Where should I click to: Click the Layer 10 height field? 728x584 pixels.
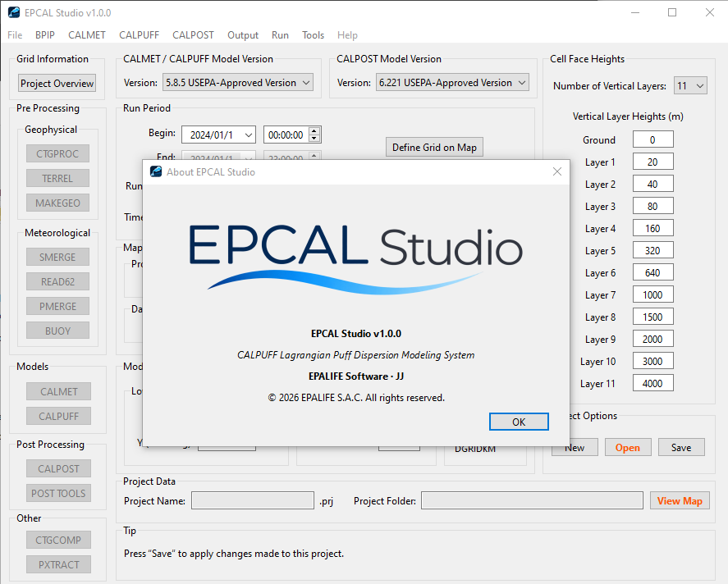coord(652,362)
